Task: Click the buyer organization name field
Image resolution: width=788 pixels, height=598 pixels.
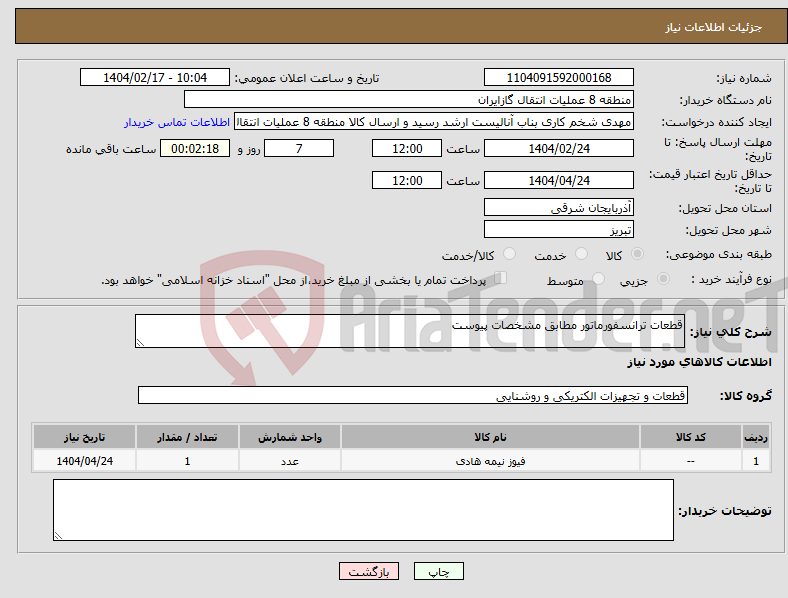Action: (x=409, y=99)
